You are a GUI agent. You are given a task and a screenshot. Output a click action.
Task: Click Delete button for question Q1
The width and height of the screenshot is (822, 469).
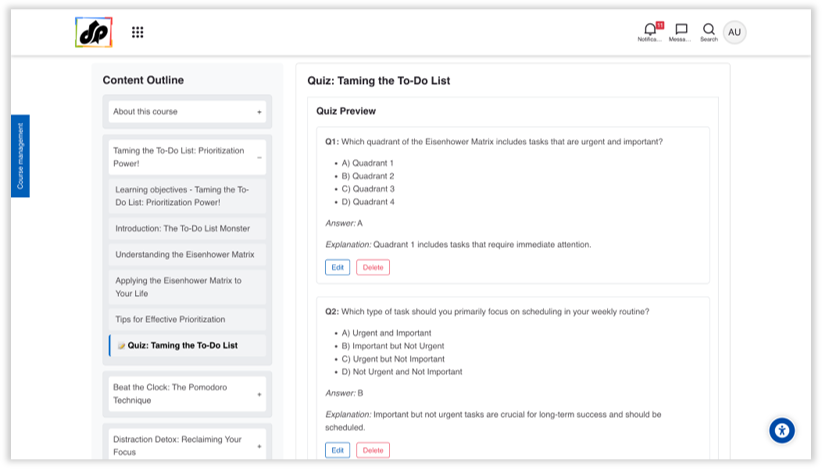(373, 267)
